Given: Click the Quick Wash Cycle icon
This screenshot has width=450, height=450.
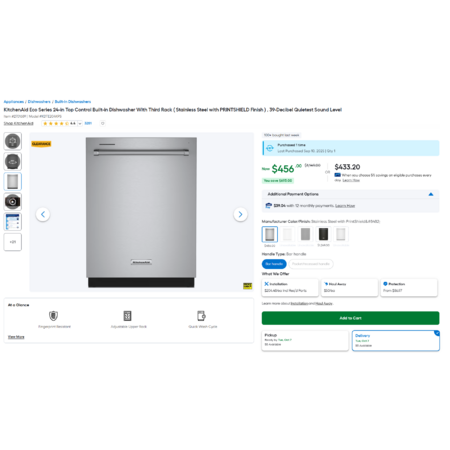Looking at the screenshot, I should pyautogui.click(x=201, y=315).
